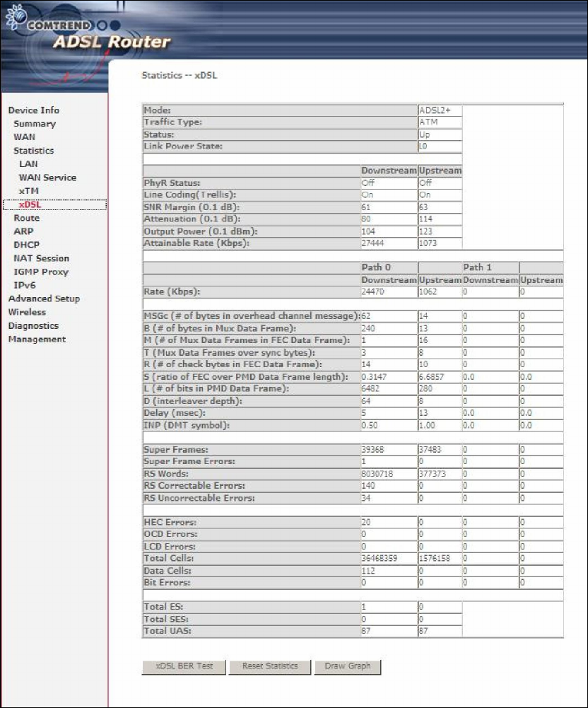Screen dimensions: 588x708
Task: Open the Statistics section
Action: click(x=33, y=151)
